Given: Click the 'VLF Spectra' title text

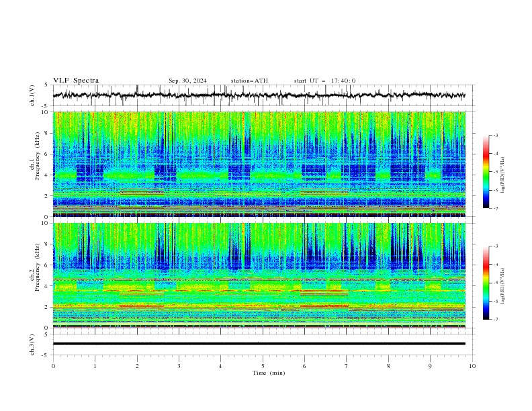Looking at the screenshot, I should tap(76, 81).
